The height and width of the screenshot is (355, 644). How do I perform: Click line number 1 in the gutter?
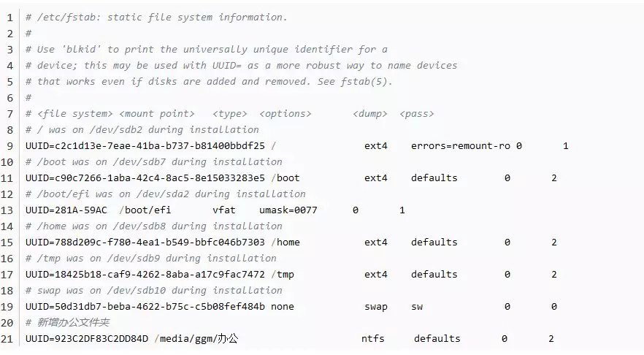[x=10, y=17]
